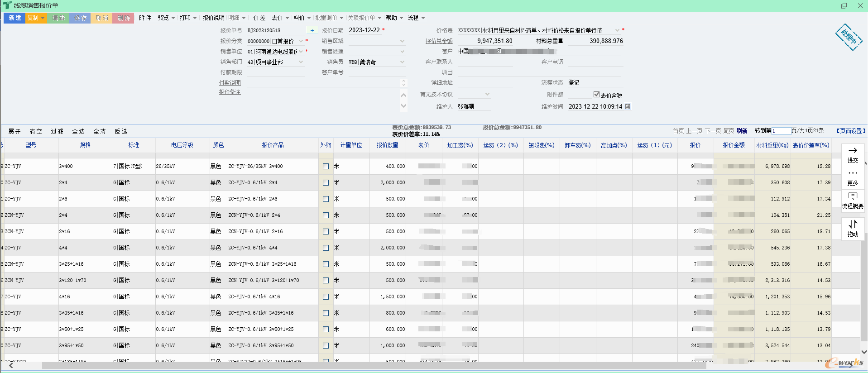Screen dimensions: 868x373
Task: Open the 页面设置 link
Action: coord(851,131)
